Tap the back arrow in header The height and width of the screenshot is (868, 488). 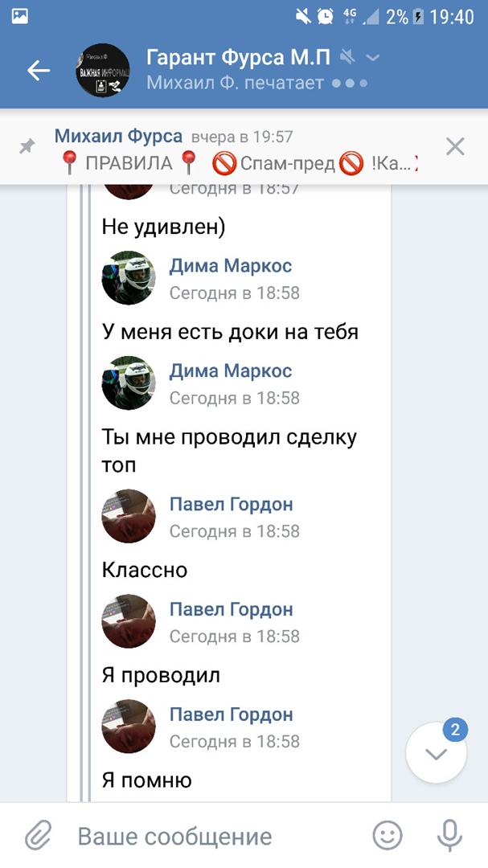click(x=39, y=70)
